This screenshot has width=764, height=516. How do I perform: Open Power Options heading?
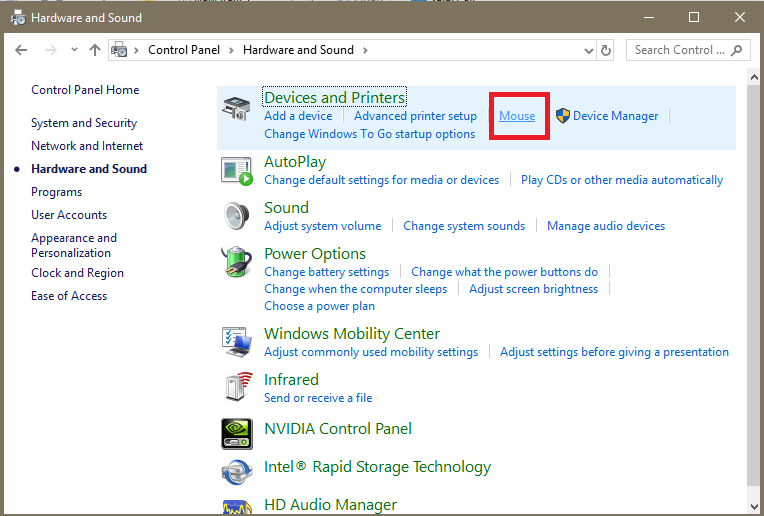315,254
